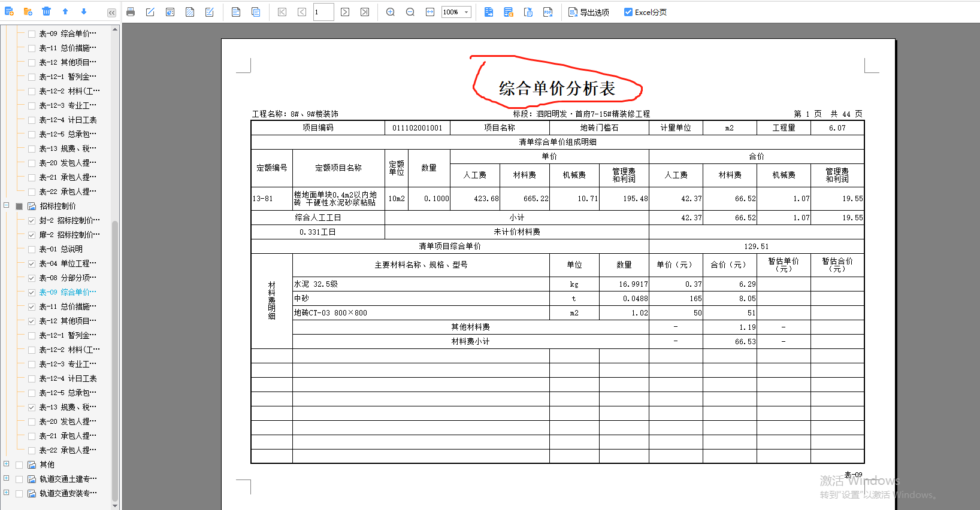Image resolution: width=980 pixels, height=510 pixels.
Task: Expand the 轨道交通土建专 node
Action: [7, 478]
